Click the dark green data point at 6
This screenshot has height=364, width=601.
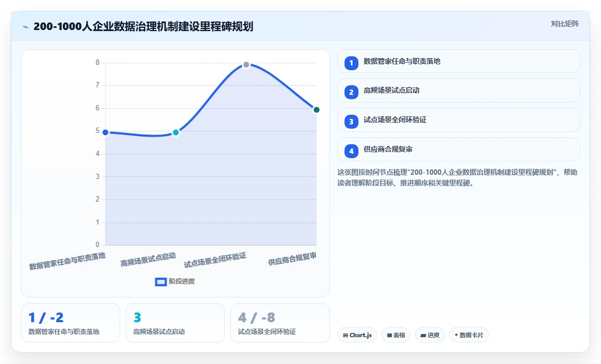(x=317, y=110)
